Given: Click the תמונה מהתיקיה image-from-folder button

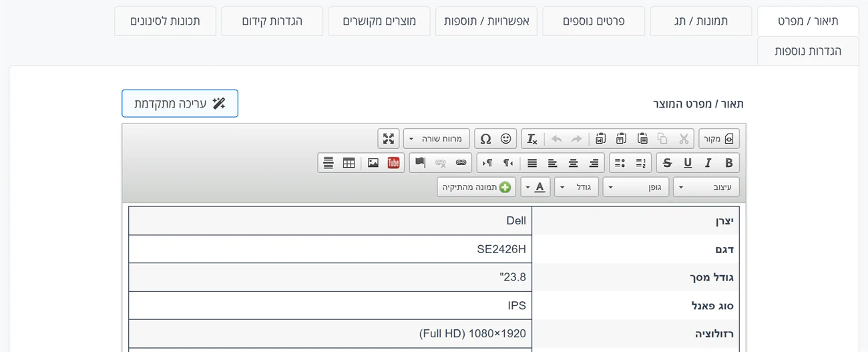Looking at the screenshot, I should [x=477, y=187].
